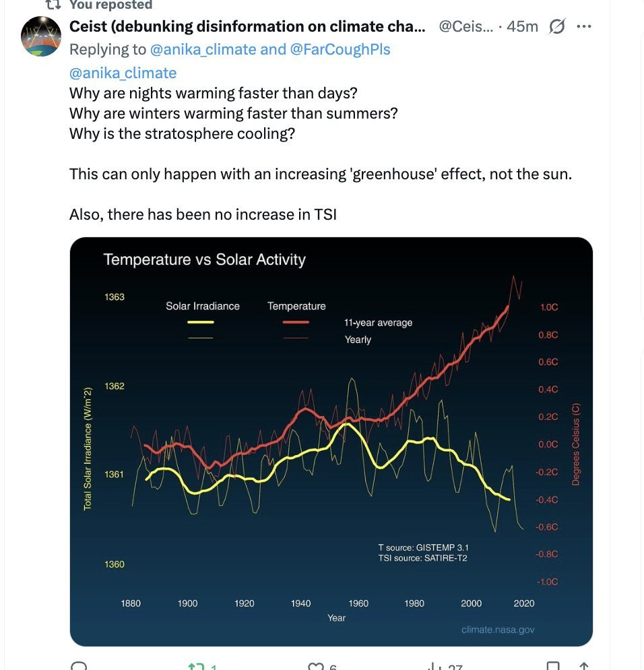
Task: Click the Ceist display name
Action: 247,27
